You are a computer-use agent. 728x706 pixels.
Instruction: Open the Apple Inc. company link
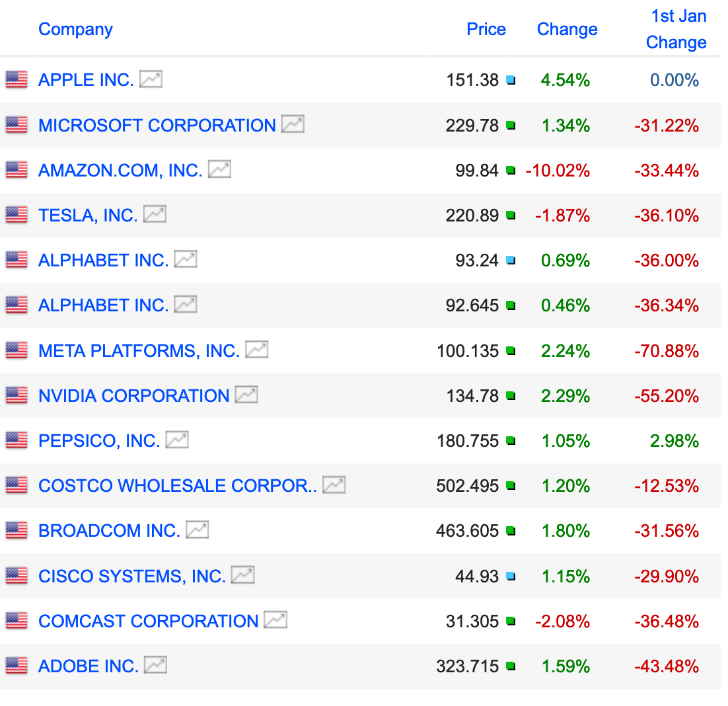[x=86, y=80]
